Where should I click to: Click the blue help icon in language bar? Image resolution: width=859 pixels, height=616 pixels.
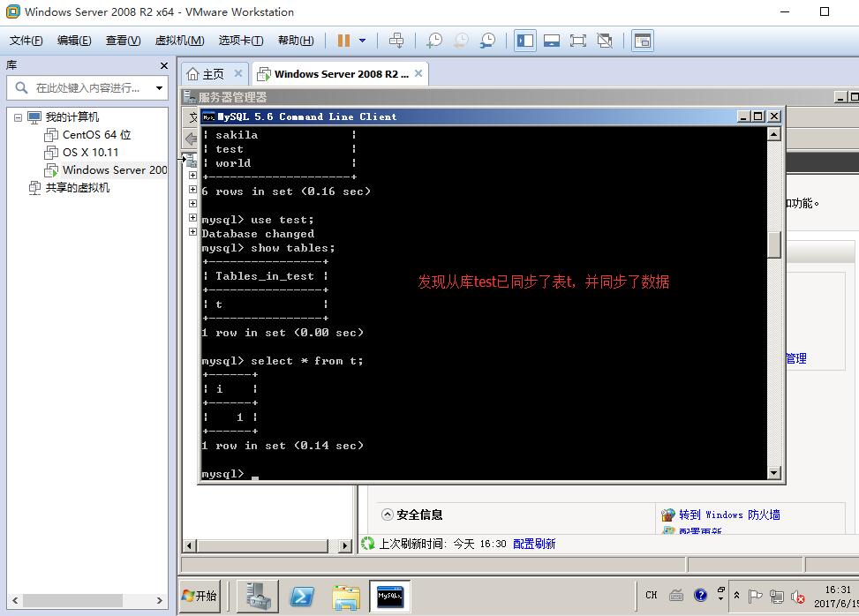coord(700,595)
